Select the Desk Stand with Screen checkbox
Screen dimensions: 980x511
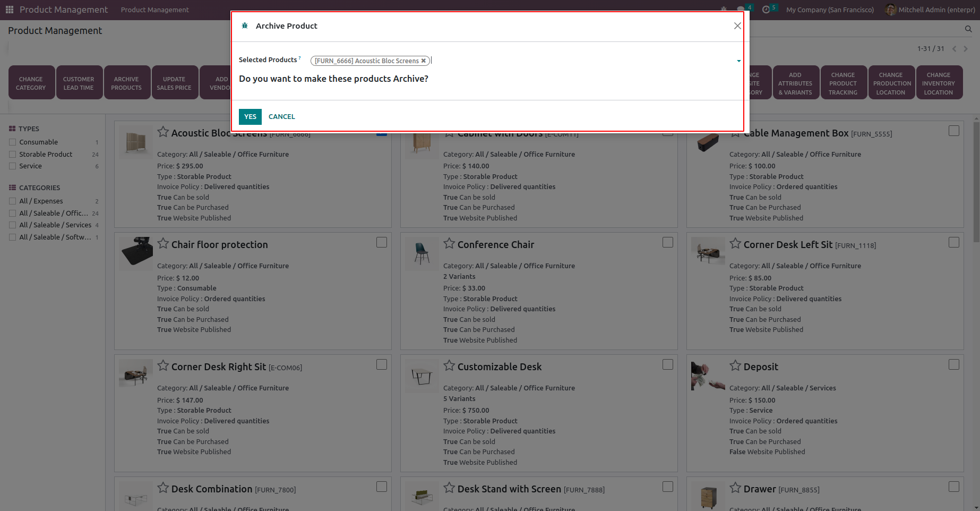pyautogui.click(x=668, y=487)
